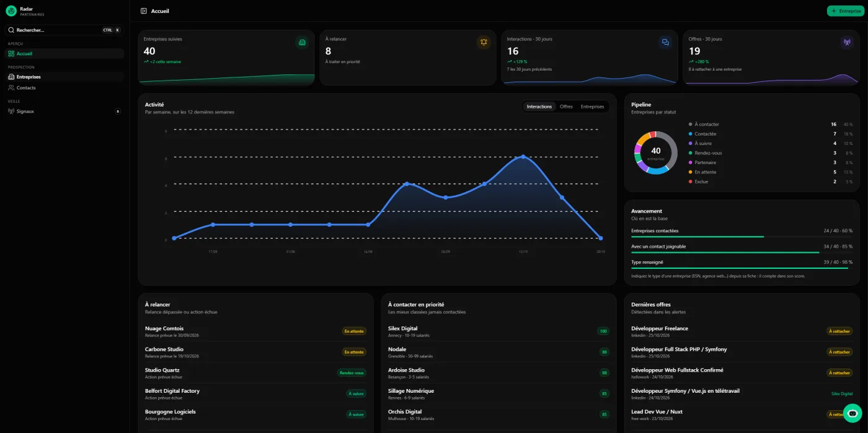Image resolution: width=868 pixels, height=433 pixels.
Task: Open Ardoise Studio company entry
Action: [498, 373]
